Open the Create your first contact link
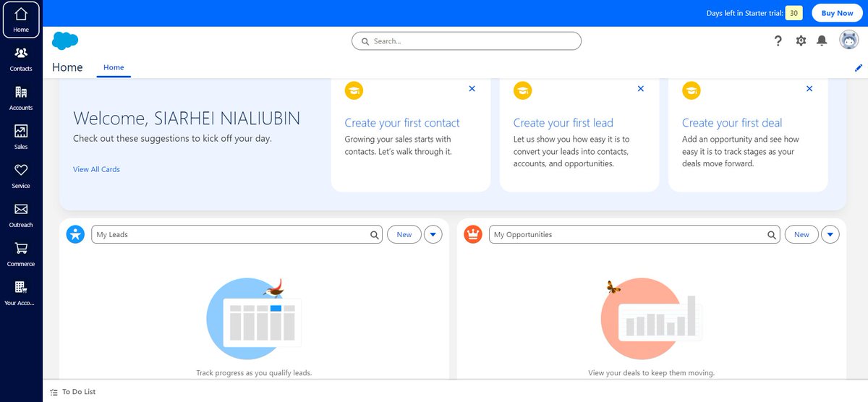This screenshot has width=868, height=402. (402, 123)
